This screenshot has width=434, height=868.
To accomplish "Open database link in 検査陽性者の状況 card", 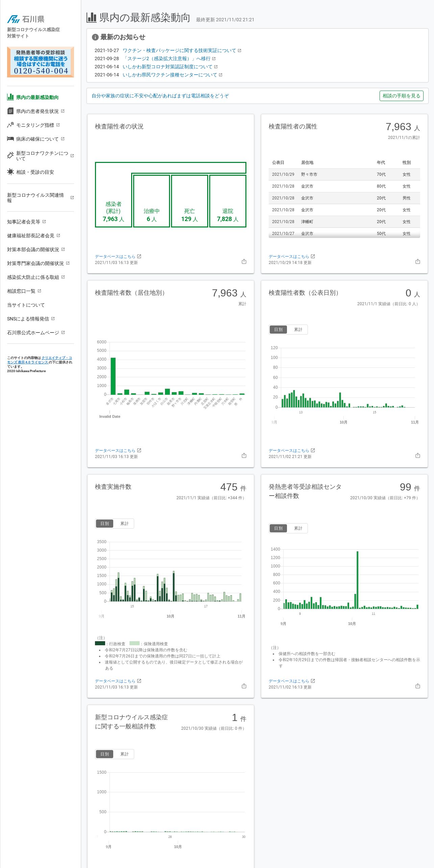I will [x=118, y=257].
